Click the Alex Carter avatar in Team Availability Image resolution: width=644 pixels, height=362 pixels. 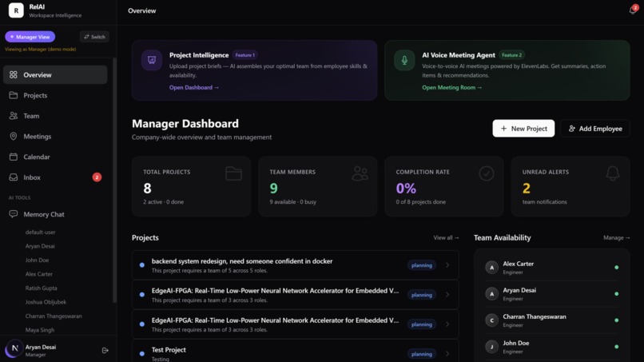[x=491, y=268]
